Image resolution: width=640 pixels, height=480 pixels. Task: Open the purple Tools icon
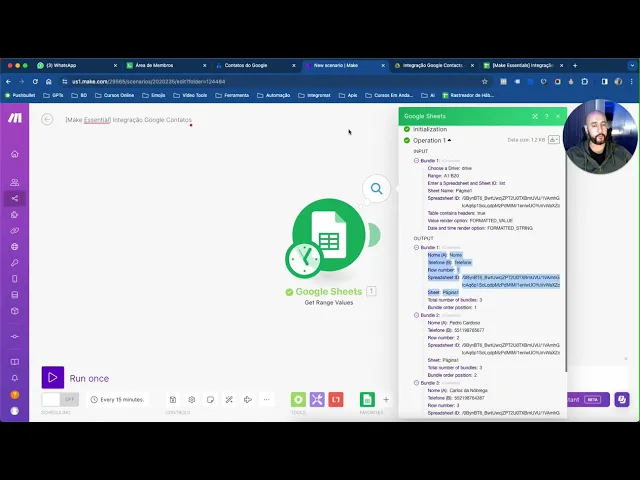pyautogui.click(x=317, y=400)
